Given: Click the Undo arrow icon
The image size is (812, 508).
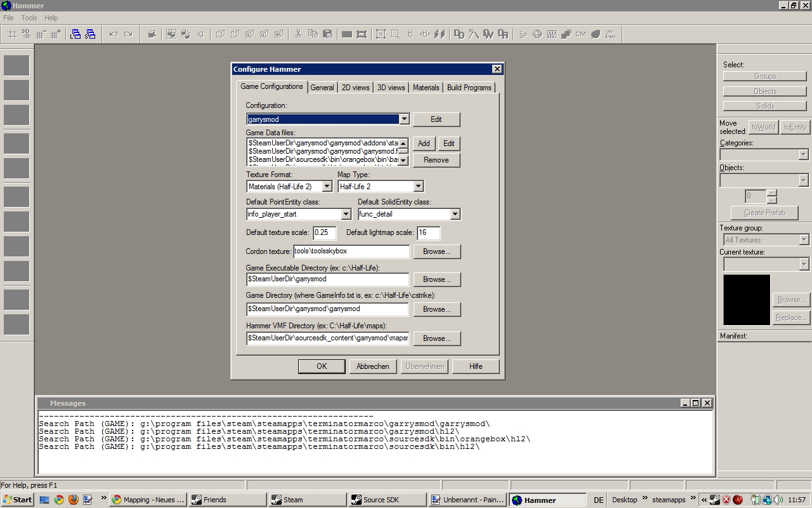Looking at the screenshot, I should pyautogui.click(x=114, y=34).
